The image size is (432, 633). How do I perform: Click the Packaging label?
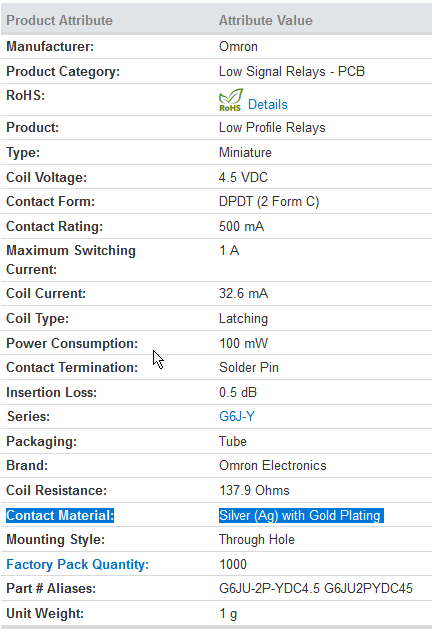[42, 441]
